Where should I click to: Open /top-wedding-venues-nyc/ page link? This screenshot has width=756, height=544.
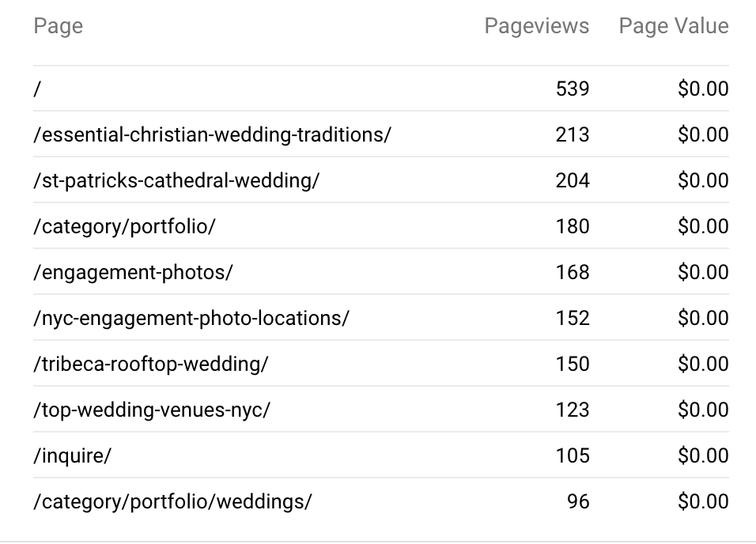coord(152,410)
